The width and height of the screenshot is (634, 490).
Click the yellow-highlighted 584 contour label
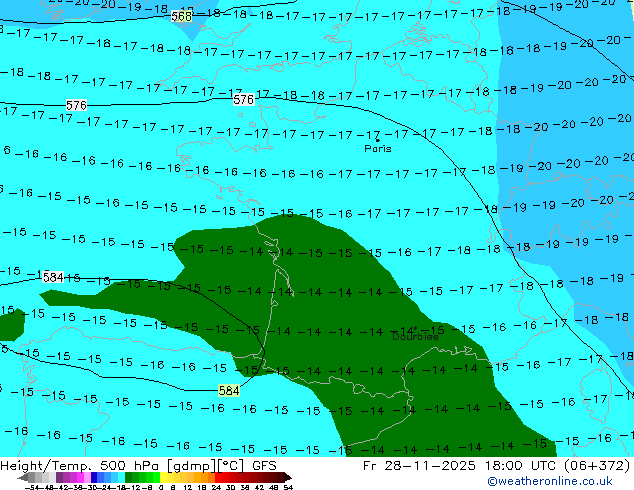coord(229,391)
